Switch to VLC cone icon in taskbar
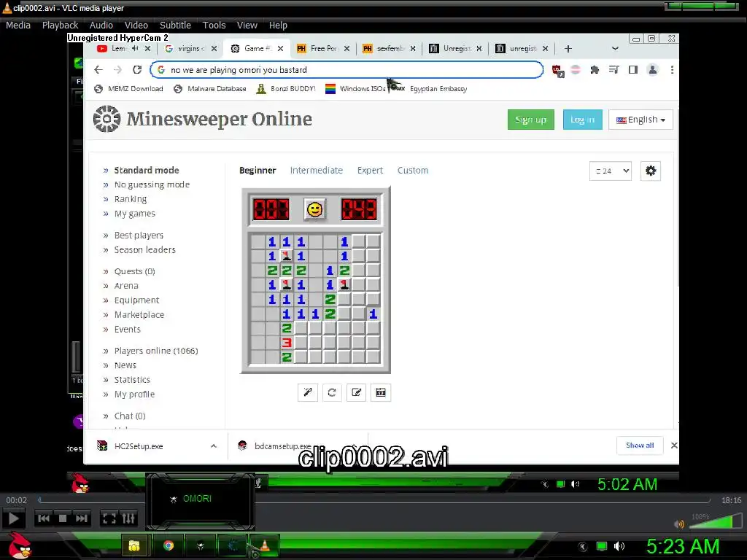This screenshot has height=560, width=747. coord(264,545)
